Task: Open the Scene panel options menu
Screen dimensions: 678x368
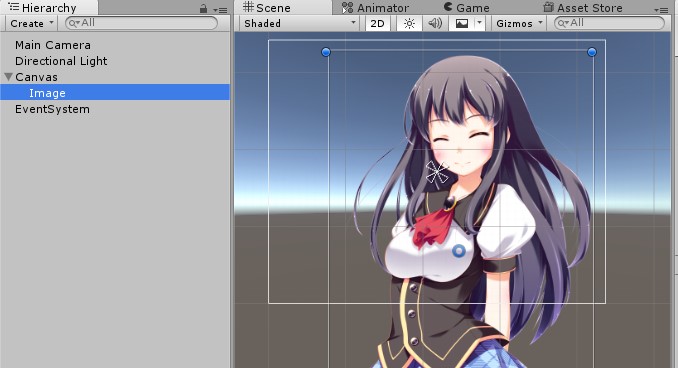Action: [661, 10]
